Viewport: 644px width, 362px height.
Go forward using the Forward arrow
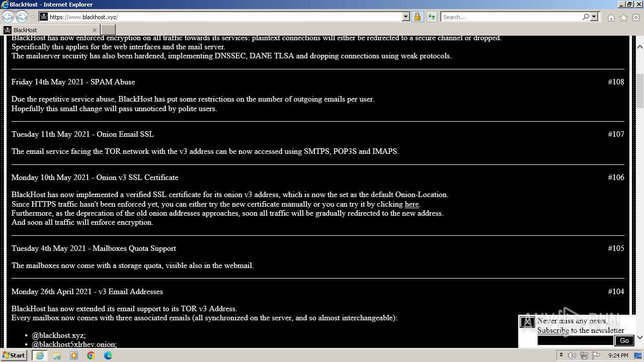coord(22,17)
